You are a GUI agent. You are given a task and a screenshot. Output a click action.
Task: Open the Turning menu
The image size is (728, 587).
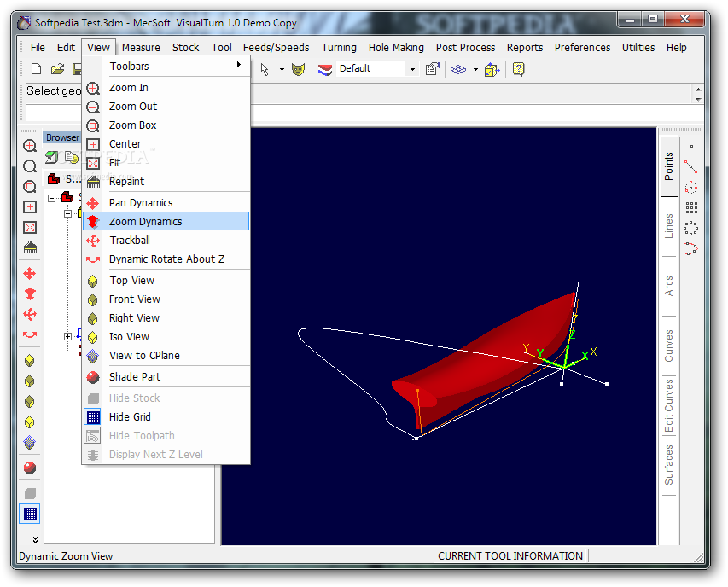(x=339, y=47)
